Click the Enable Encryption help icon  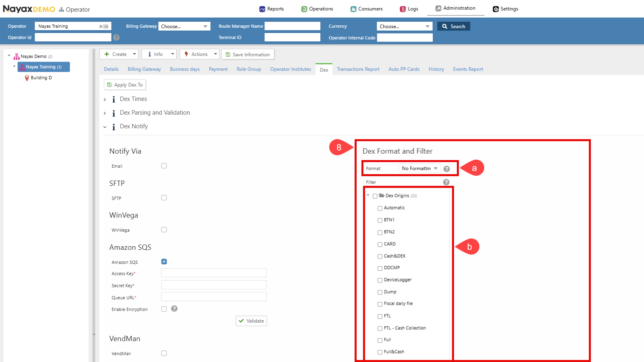click(174, 309)
